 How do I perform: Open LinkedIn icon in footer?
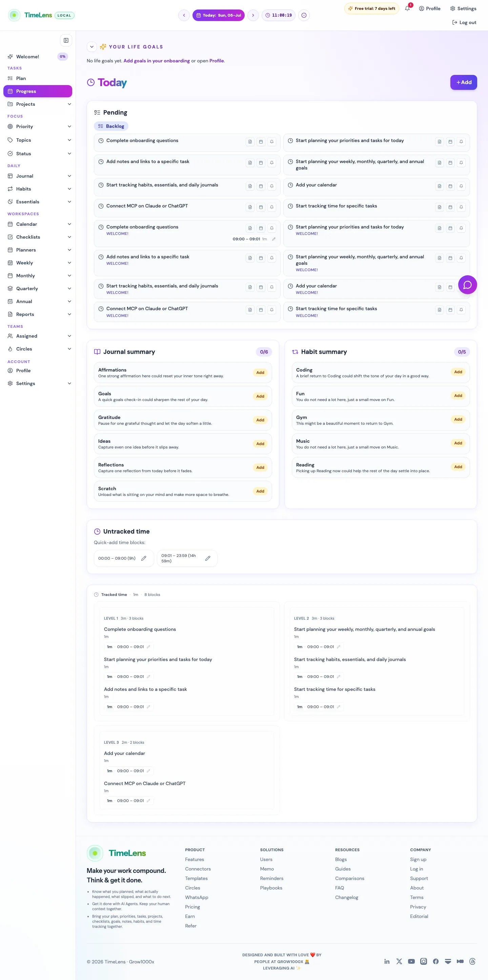[387, 961]
